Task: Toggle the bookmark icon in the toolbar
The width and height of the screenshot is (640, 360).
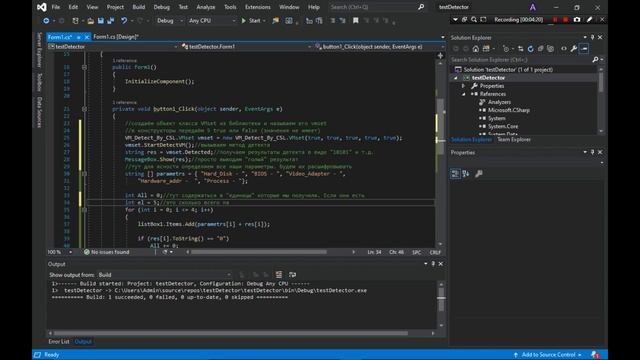Action: coord(356,20)
